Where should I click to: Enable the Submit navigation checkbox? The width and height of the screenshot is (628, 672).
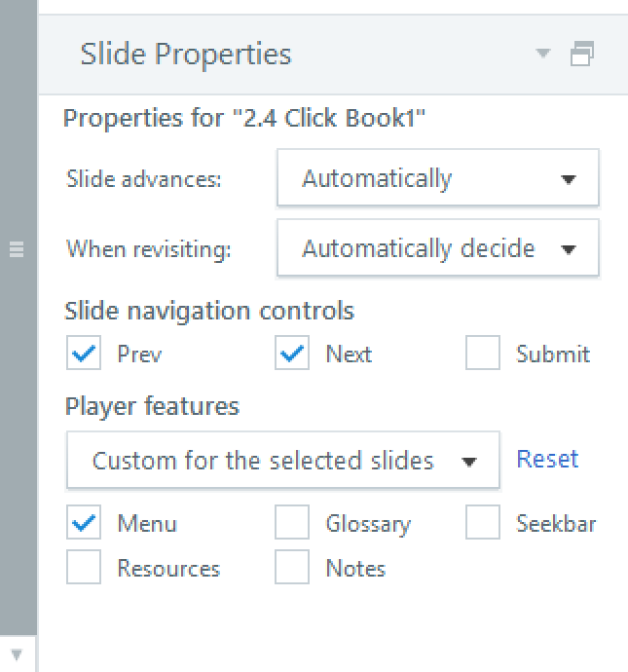pyautogui.click(x=483, y=355)
